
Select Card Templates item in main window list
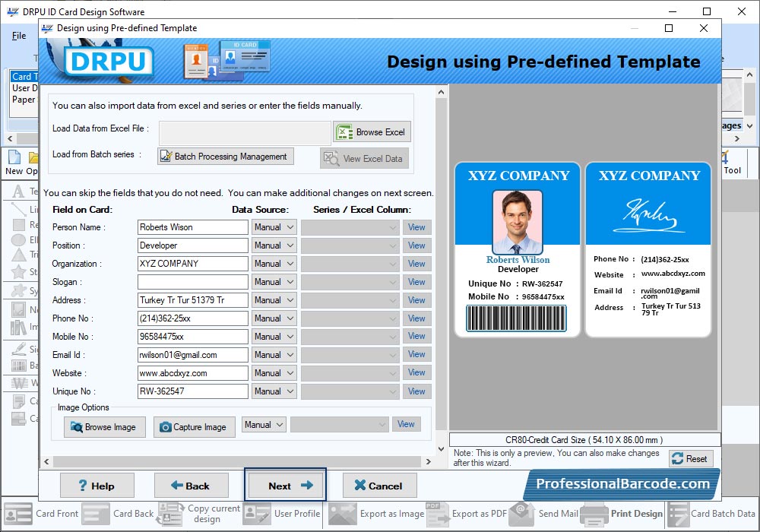(x=24, y=76)
